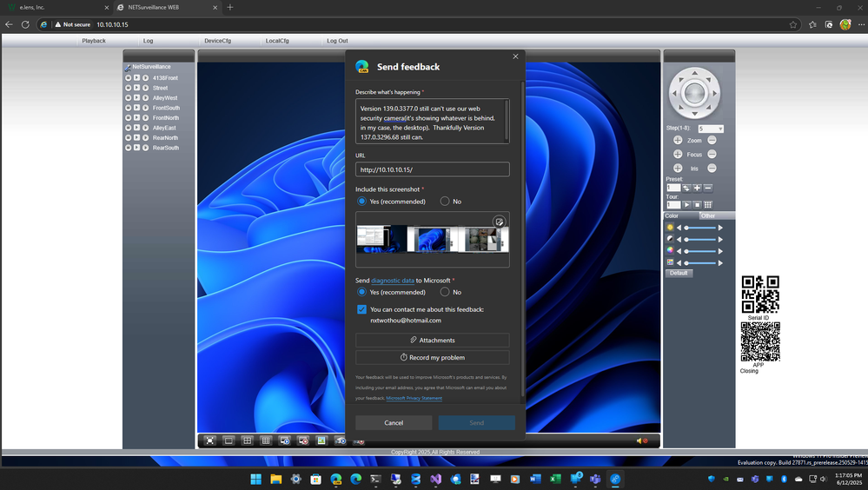This screenshot has width=868, height=490.
Task: Click the NetSurveillance device tree root
Action: [150, 67]
